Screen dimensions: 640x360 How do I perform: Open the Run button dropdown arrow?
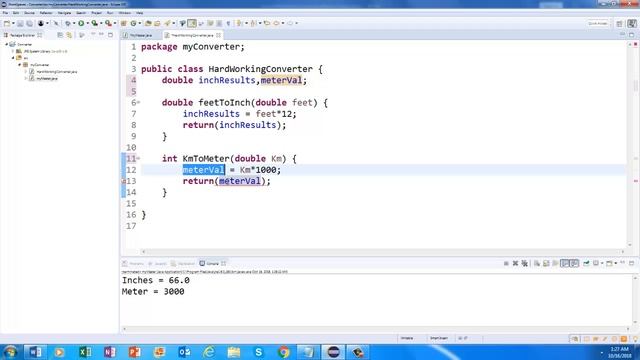tap(88, 23)
